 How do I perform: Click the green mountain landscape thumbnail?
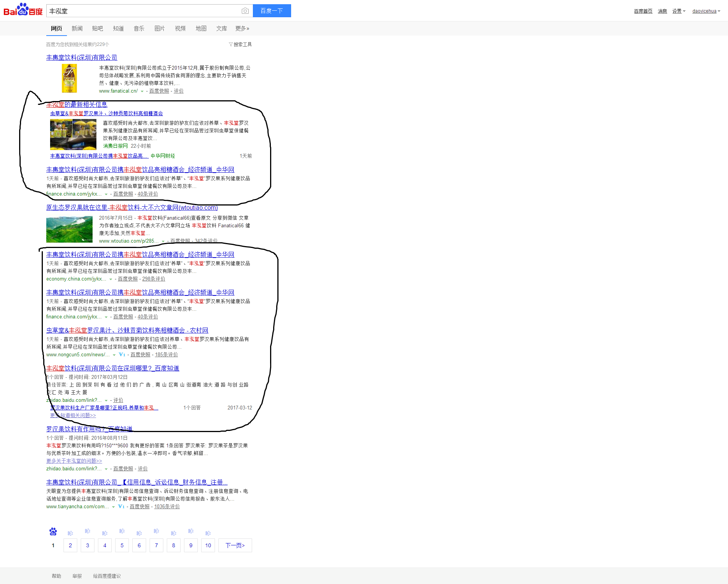(x=69, y=229)
